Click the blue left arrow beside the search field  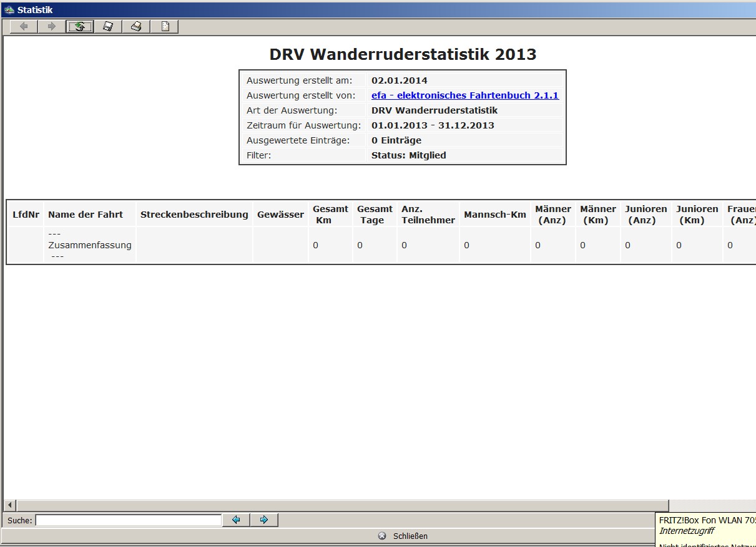[x=236, y=520]
